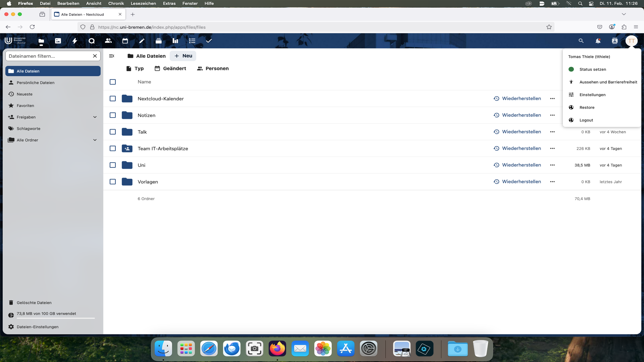Select Logout in the user menu
This screenshot has height=362, width=644.
click(x=586, y=120)
